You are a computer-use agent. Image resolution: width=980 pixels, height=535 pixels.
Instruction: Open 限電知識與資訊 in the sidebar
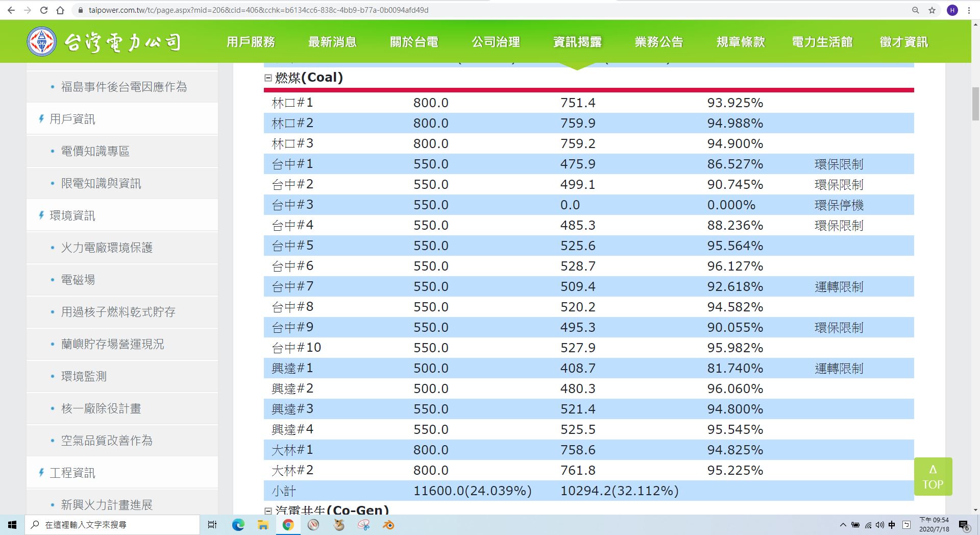101,183
